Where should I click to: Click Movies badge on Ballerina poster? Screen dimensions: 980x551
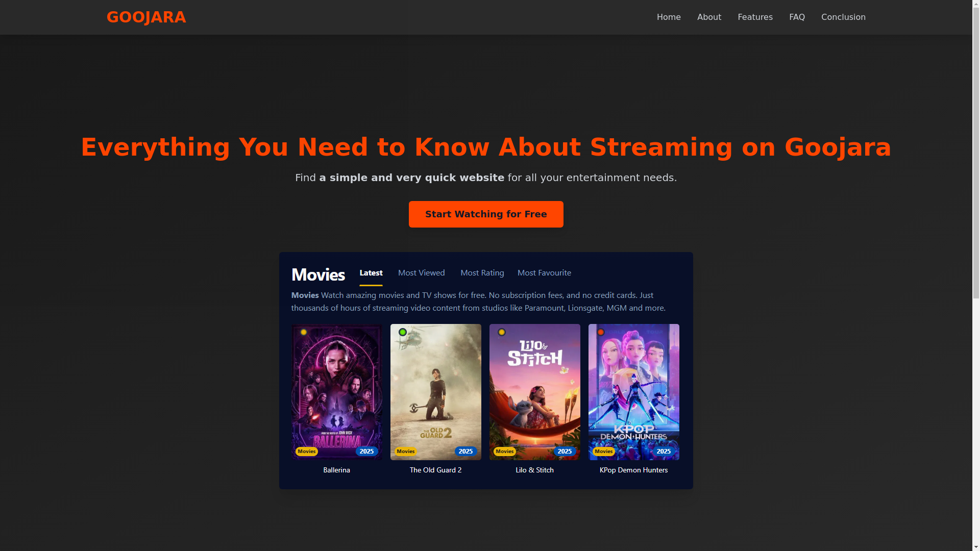(307, 452)
